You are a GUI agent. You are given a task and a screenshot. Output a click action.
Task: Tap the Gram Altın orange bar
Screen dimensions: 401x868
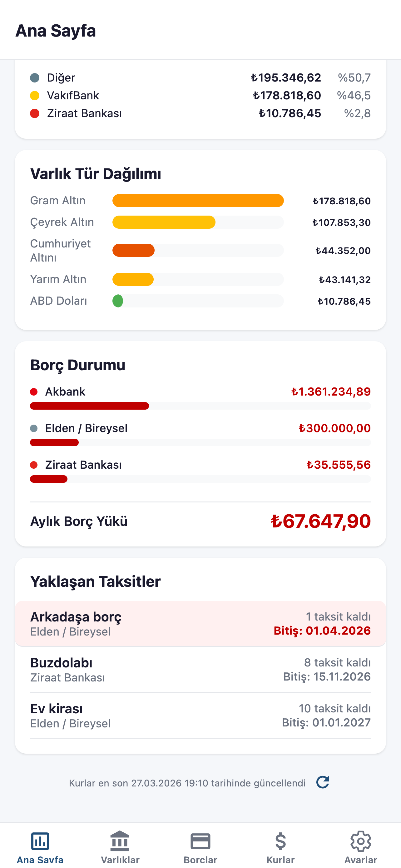[x=198, y=201]
